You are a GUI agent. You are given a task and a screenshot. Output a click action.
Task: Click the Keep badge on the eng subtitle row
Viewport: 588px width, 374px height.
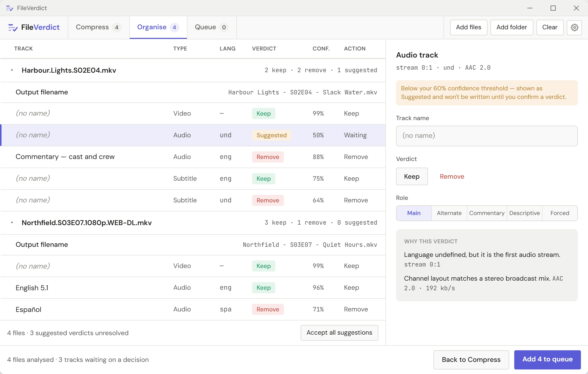pos(263,179)
